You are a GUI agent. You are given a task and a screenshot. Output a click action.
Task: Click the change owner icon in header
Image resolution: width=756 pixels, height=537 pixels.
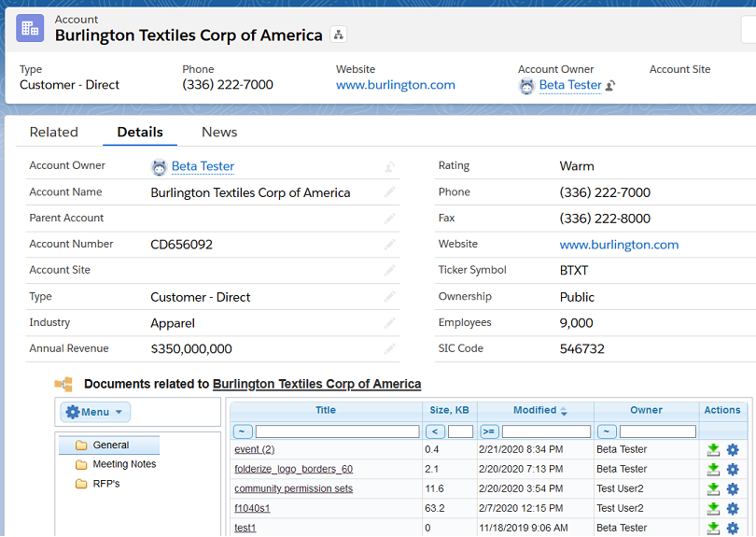[610, 85]
